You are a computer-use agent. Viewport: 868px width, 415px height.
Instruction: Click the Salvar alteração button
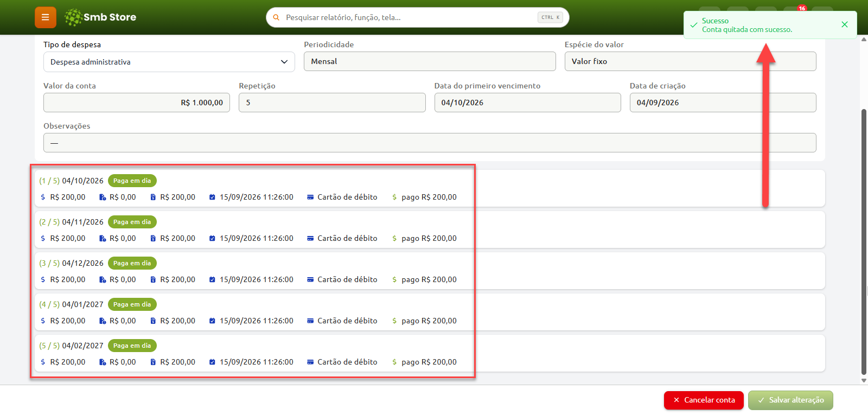coord(790,400)
